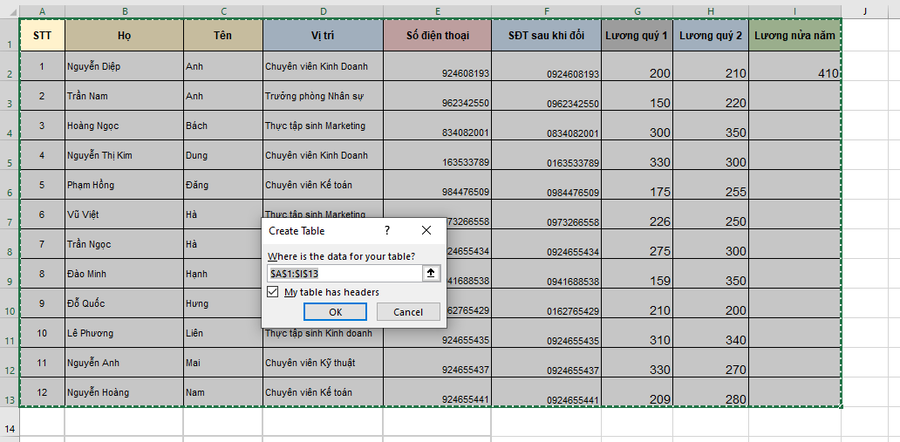The height and width of the screenshot is (442, 900).
Task: Select cell containing Đỗ Quốc
Action: [x=125, y=304]
